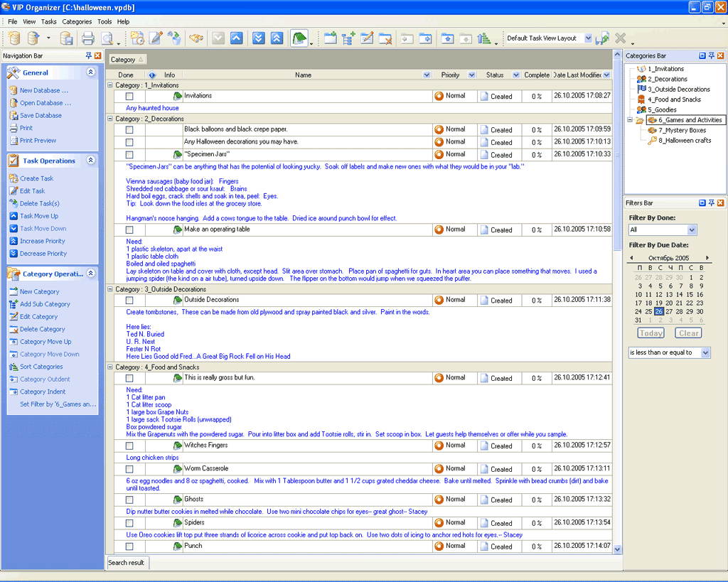This screenshot has height=582, width=728.
Task: Click the Delete Category icon in the sidebar
Action: [14, 329]
